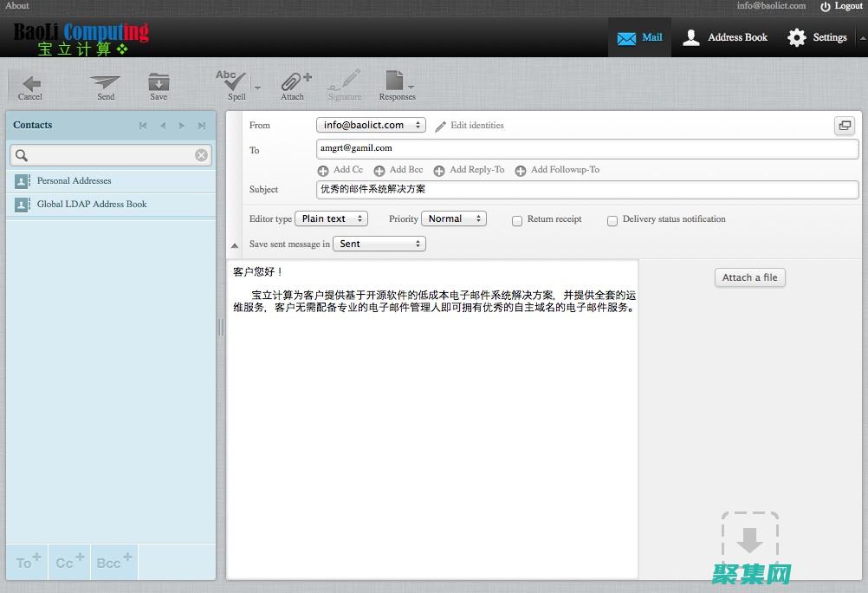The height and width of the screenshot is (593, 868).
Task: Choose folder in Save sent message dropdown
Action: tap(379, 244)
